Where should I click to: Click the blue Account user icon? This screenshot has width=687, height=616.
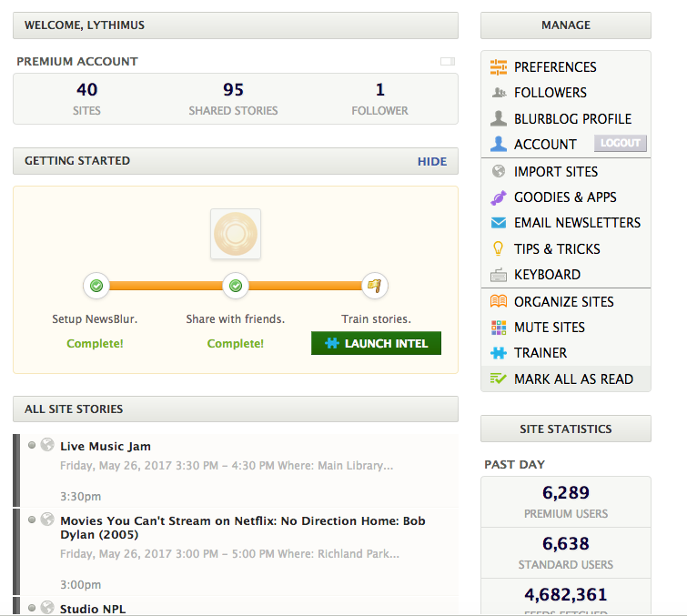point(498,144)
